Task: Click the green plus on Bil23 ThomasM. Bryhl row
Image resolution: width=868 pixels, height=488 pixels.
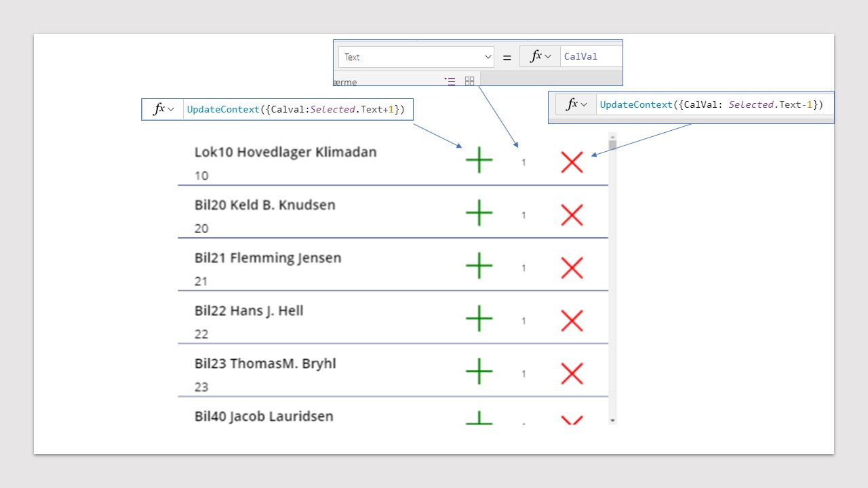Action: click(x=479, y=371)
